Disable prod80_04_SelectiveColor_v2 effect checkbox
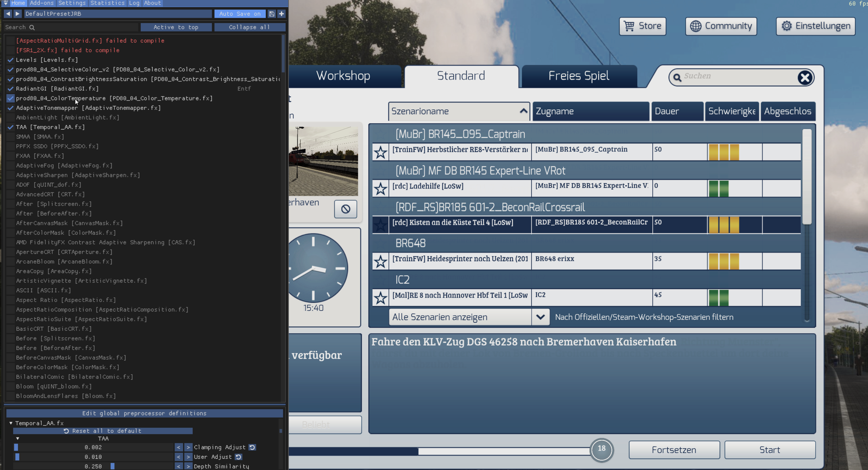This screenshot has width=868, height=470. coord(10,70)
